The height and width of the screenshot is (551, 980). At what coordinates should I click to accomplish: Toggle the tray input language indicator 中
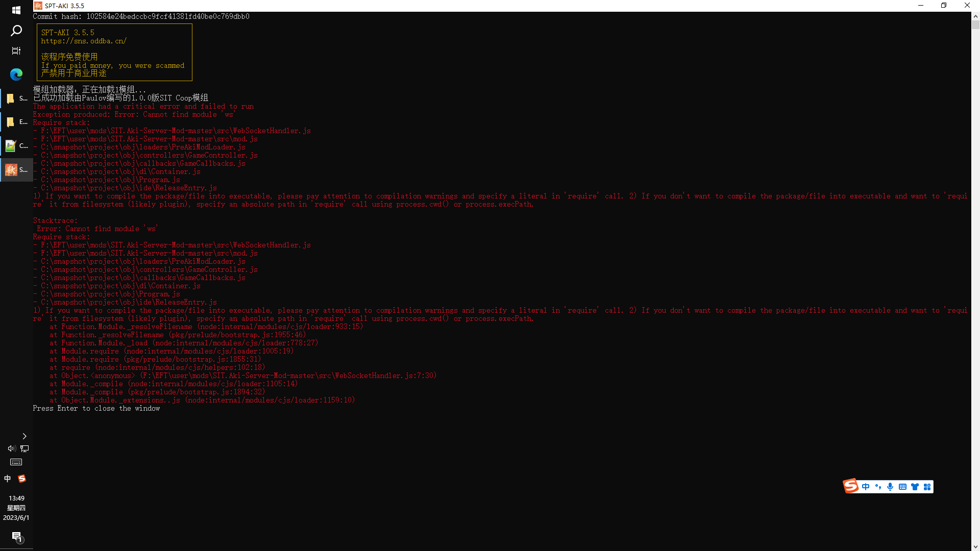point(8,479)
